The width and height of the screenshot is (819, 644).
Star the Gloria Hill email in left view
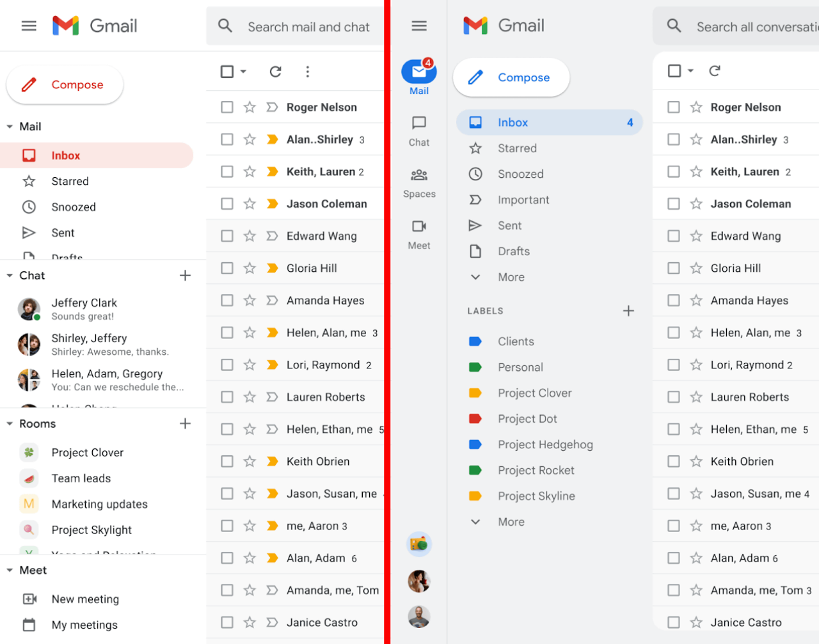250,269
